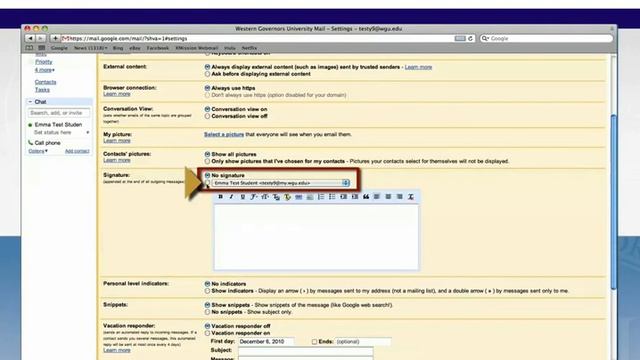
Task: Select Show indicators option
Action: (207, 291)
